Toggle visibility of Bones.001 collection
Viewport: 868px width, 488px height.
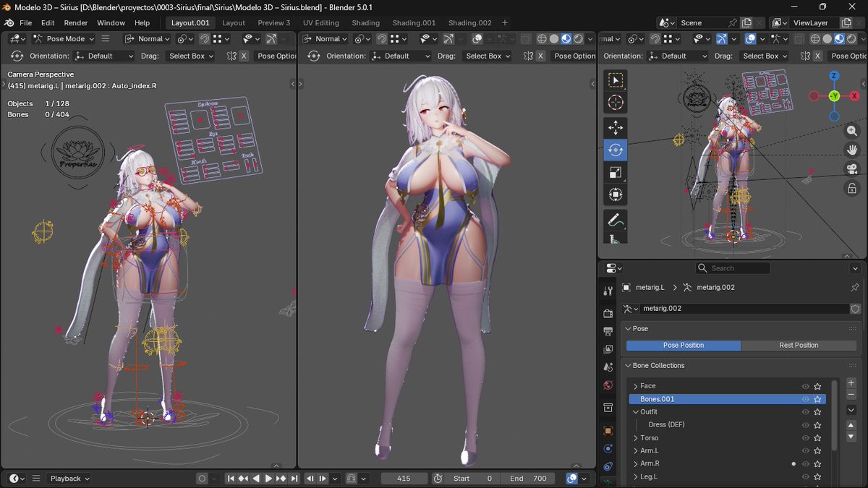(805, 399)
